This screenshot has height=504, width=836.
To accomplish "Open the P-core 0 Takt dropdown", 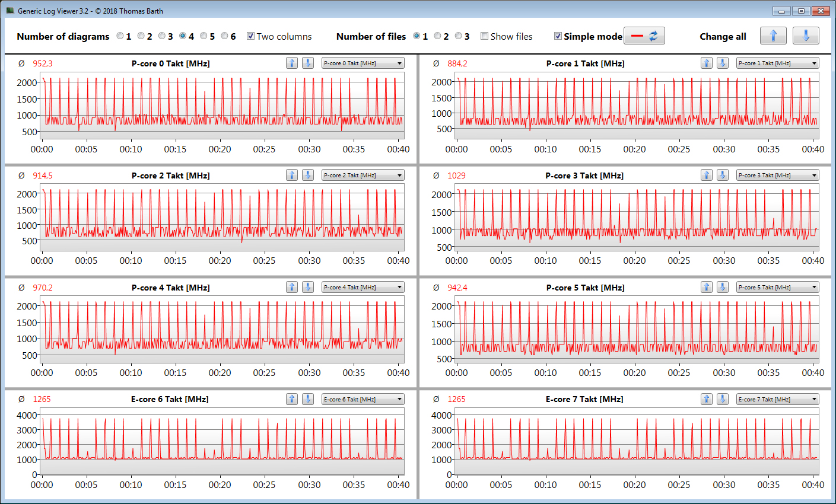I will pyautogui.click(x=363, y=63).
